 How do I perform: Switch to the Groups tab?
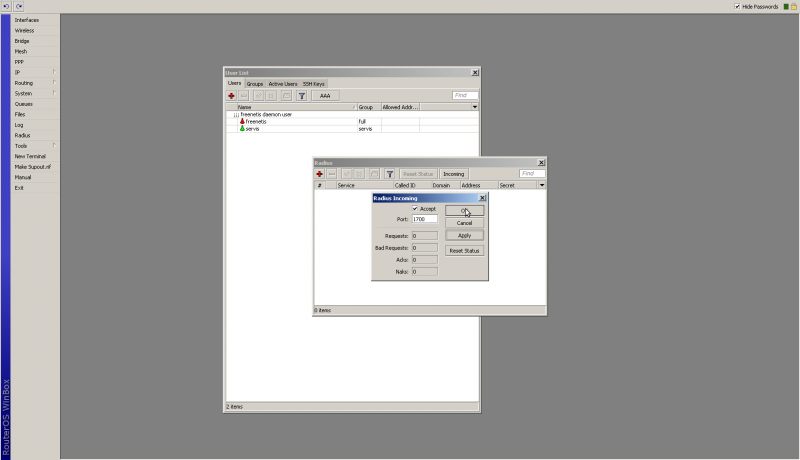[255, 84]
